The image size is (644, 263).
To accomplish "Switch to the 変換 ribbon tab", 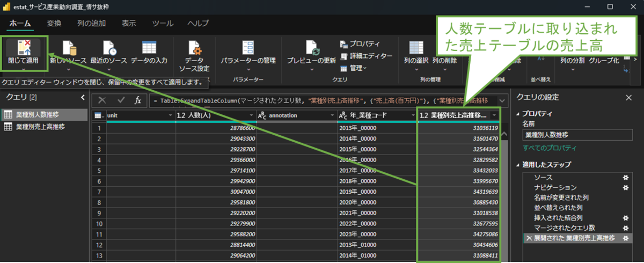I will point(54,23).
